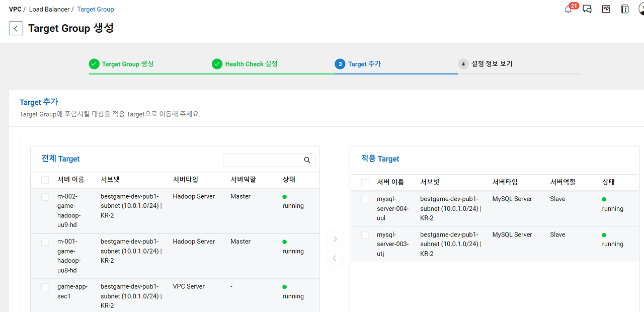The height and width of the screenshot is (312, 644).
Task: Click the step 4 number circle
Action: (x=463, y=64)
